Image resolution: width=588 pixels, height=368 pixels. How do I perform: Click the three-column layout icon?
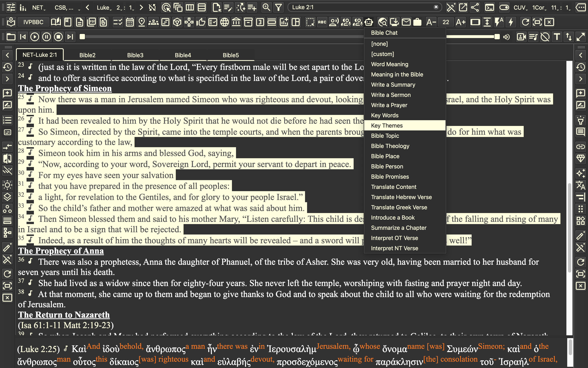tap(190, 8)
